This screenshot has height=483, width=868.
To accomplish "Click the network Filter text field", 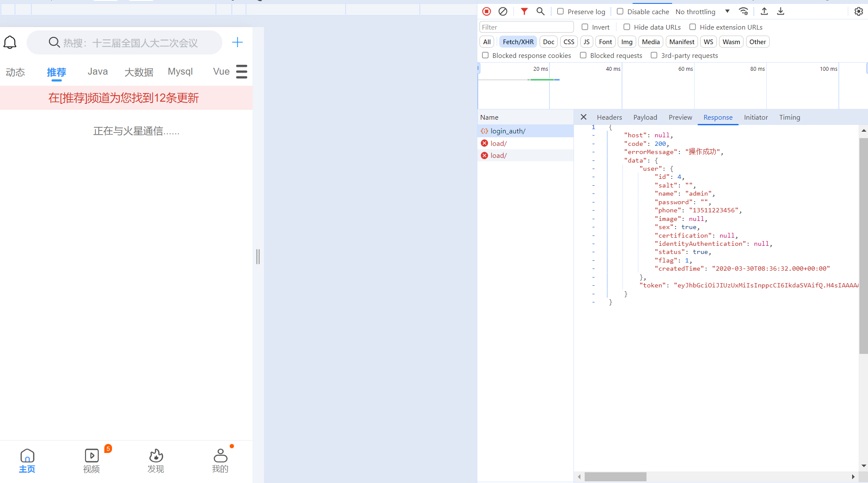I will [x=526, y=27].
